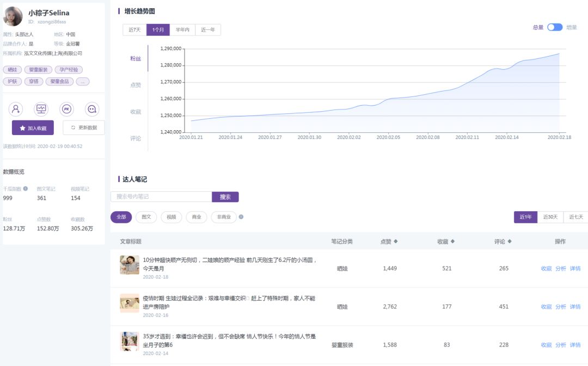Viewport: 588px width, 366px height.
Task: Click the 2020.02.18 point on the chart axis
Action: click(559, 138)
